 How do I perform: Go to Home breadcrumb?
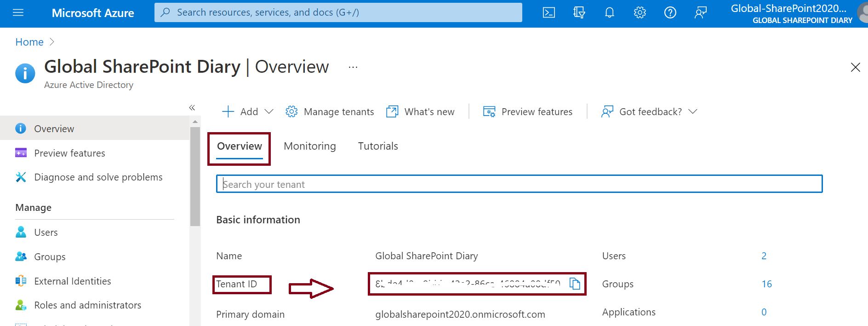(x=29, y=42)
